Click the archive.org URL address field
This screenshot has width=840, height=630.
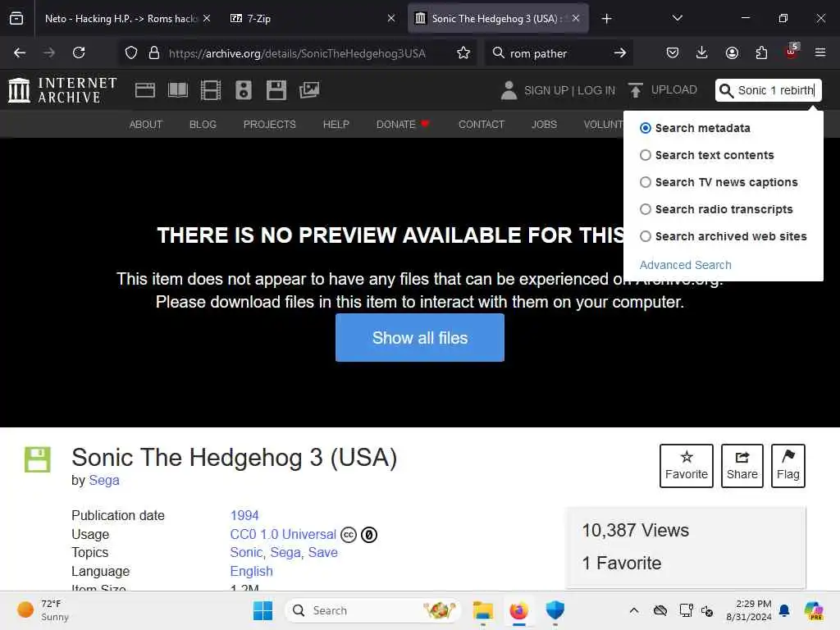point(297,53)
